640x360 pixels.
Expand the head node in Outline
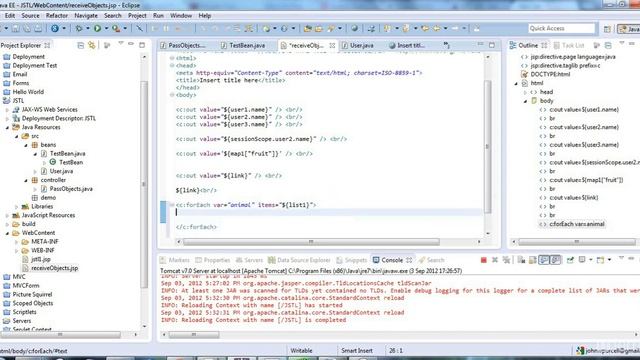point(525,92)
